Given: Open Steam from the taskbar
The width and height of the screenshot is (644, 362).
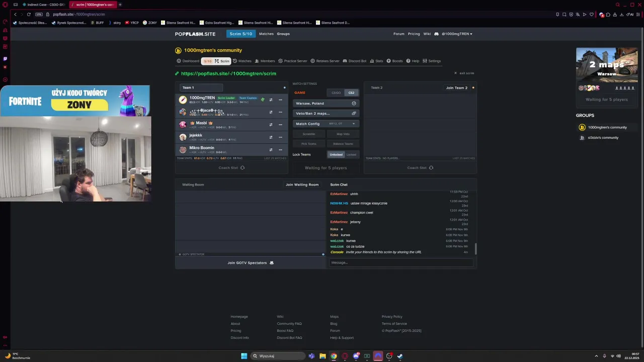Looking at the screenshot, I should click(x=400, y=356).
